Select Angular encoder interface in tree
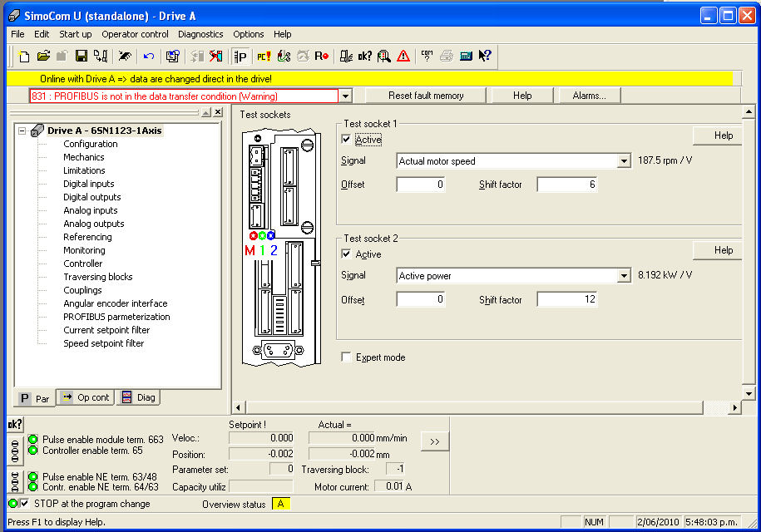Viewport: 761px width, 532px height. click(116, 303)
